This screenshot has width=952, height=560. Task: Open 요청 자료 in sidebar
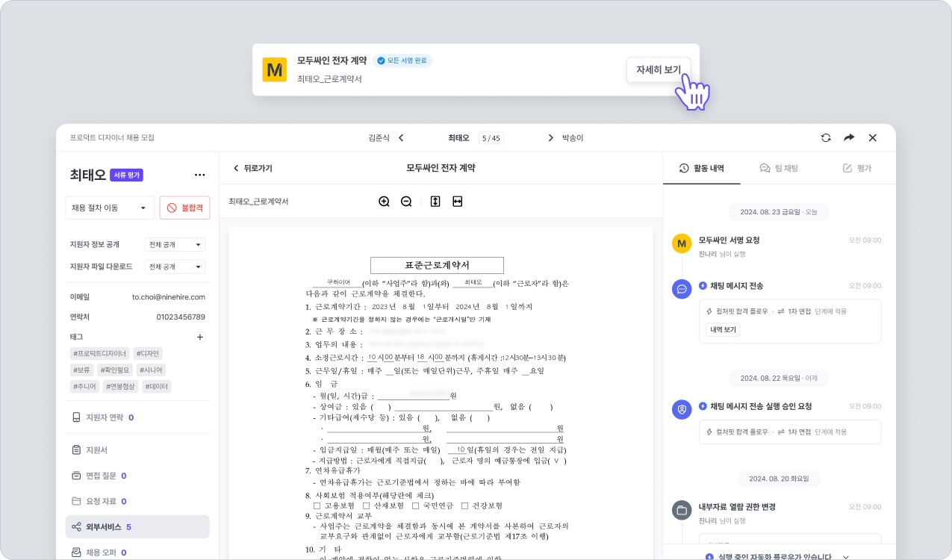coord(137,501)
